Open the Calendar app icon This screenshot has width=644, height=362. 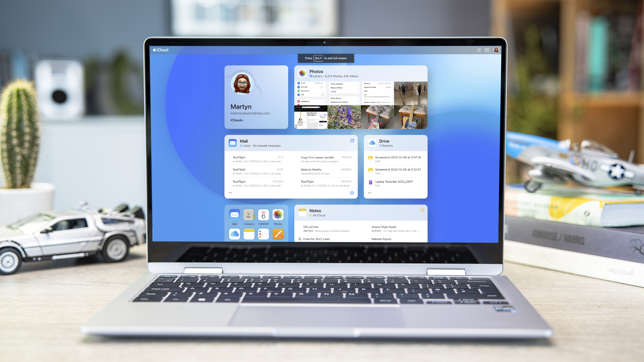point(263,215)
